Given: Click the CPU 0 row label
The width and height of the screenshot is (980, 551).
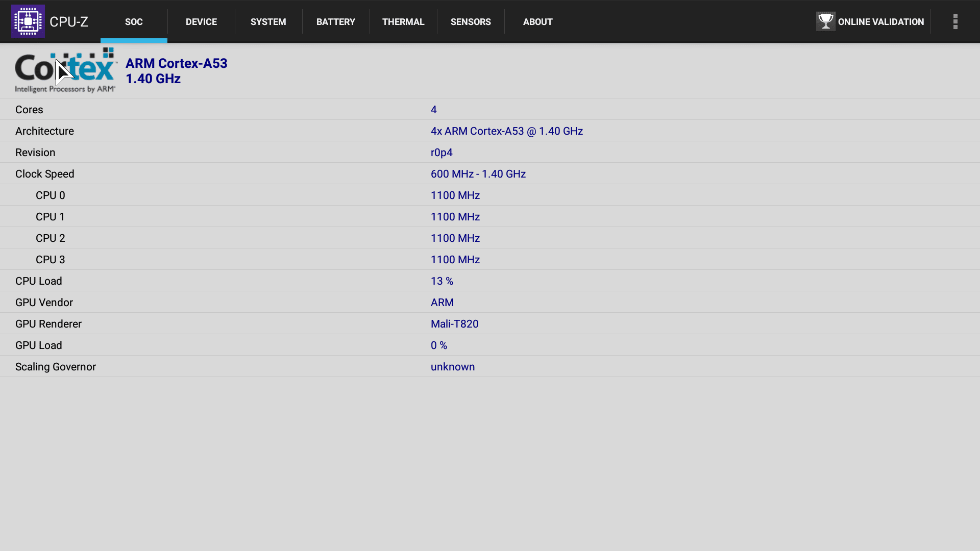Looking at the screenshot, I should (x=51, y=195).
